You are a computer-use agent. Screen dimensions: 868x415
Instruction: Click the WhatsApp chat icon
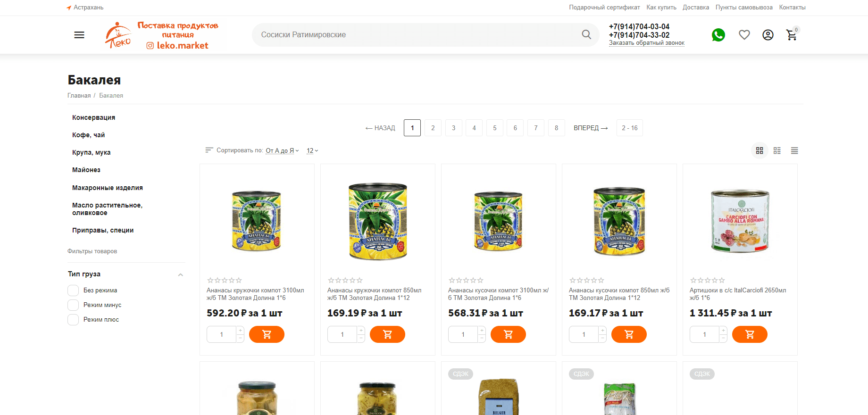(x=718, y=35)
